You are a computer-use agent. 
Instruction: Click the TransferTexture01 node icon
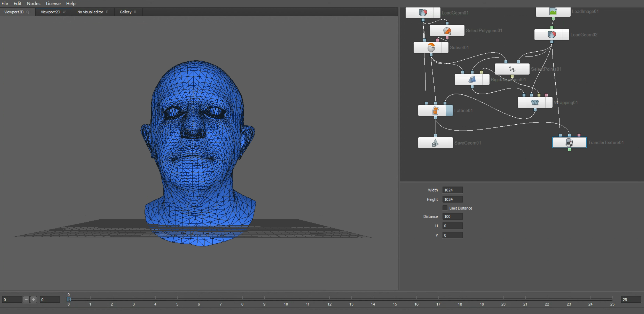pos(569,142)
